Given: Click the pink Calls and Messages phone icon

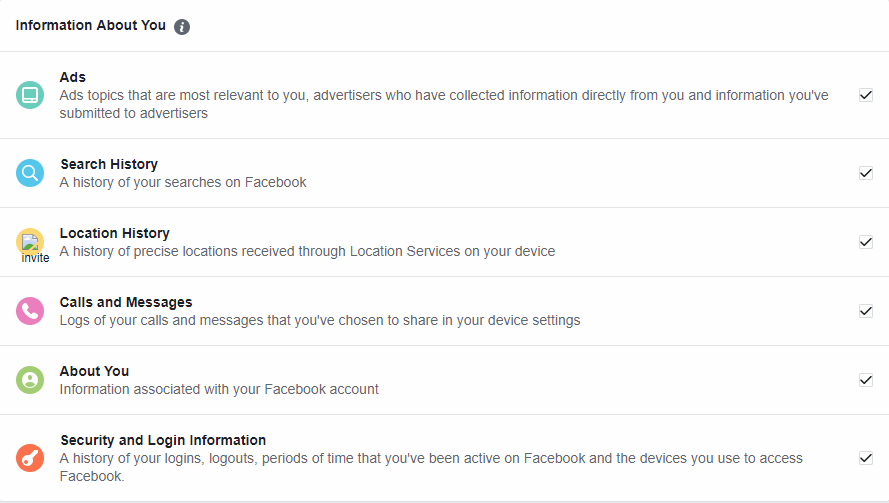Looking at the screenshot, I should [30, 311].
